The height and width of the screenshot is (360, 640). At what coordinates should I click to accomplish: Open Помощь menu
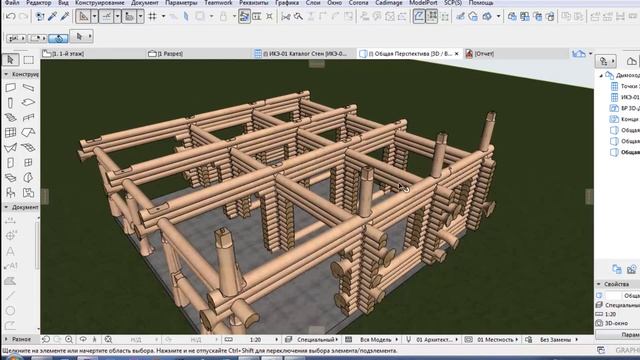(x=481, y=3)
